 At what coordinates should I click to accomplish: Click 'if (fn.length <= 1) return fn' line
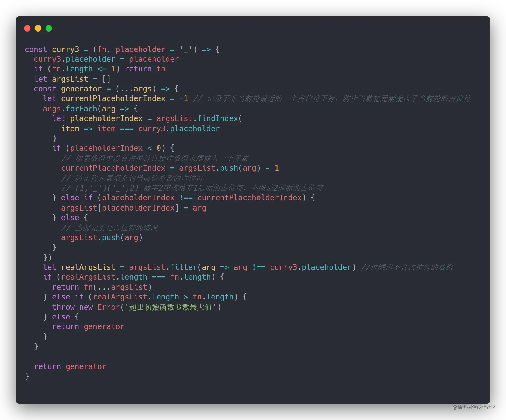click(99, 69)
